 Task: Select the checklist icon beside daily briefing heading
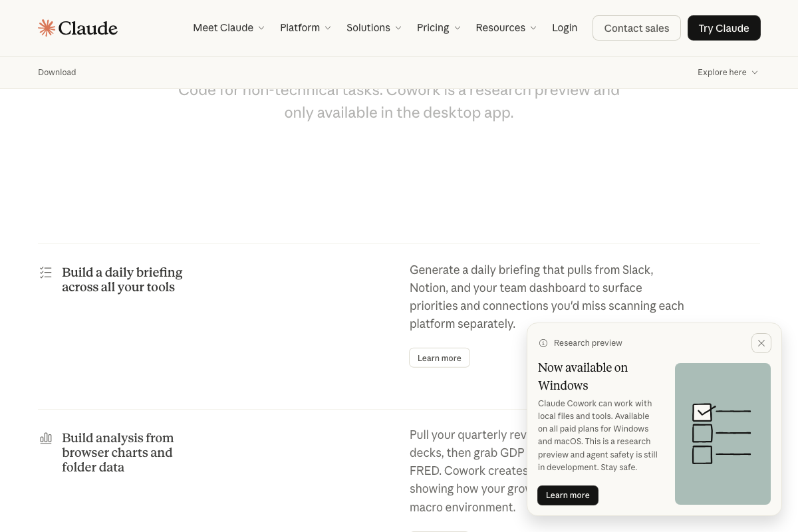pyautogui.click(x=45, y=272)
